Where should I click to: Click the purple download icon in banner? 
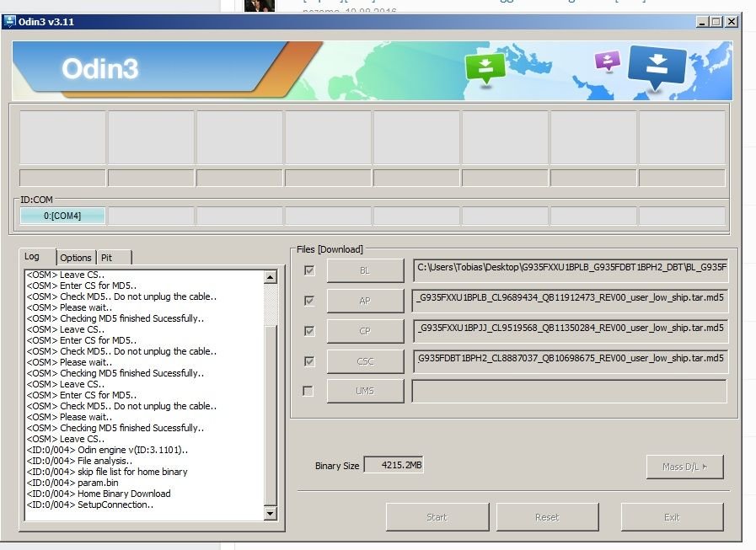(608, 61)
